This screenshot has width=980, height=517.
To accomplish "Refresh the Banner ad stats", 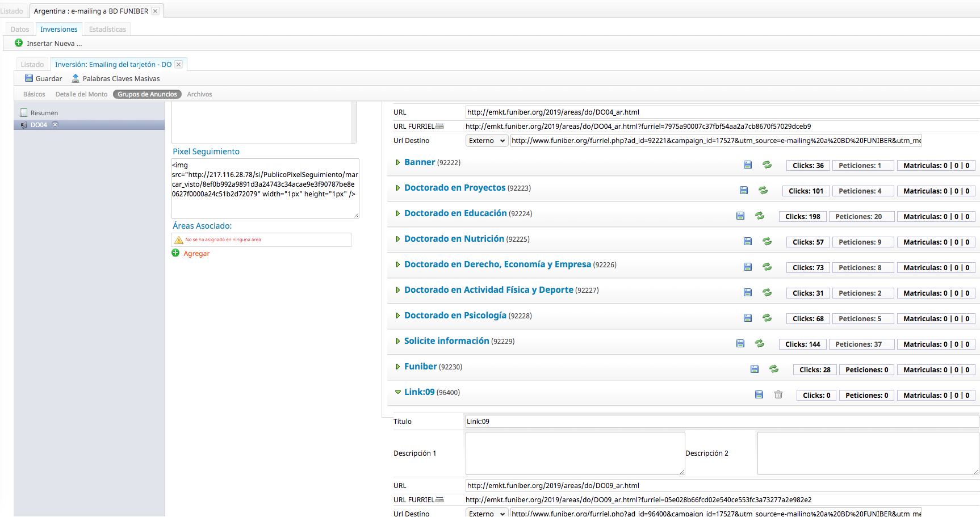I will point(767,165).
